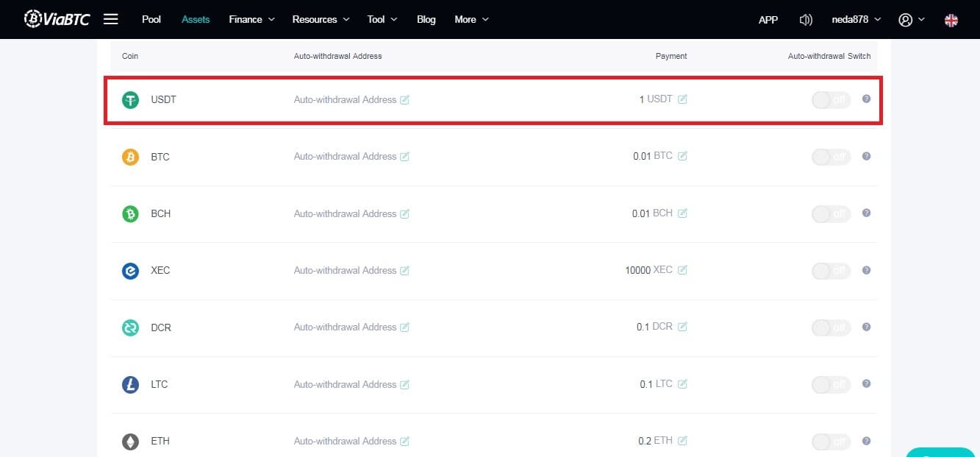Edit the XEC auto-withdrawal address

[404, 271]
